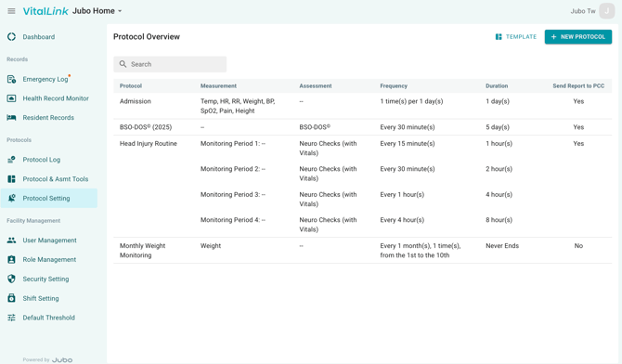The image size is (622, 364).
Task: Click the Protocol Log icon
Action: 11,160
